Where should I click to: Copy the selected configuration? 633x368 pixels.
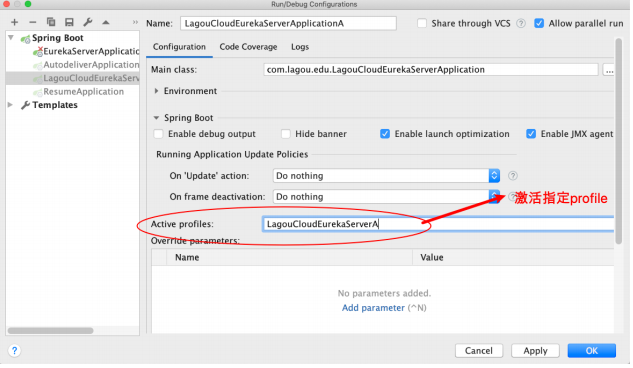[x=51, y=22]
